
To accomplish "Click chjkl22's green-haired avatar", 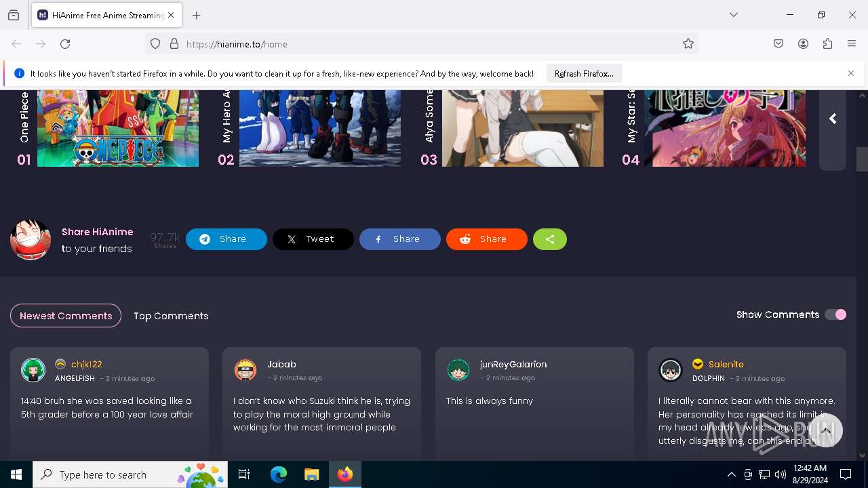I will (33, 370).
